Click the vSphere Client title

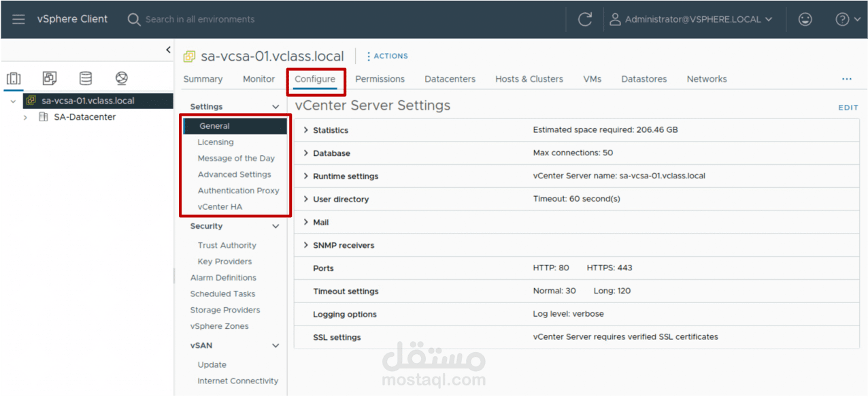tap(72, 19)
